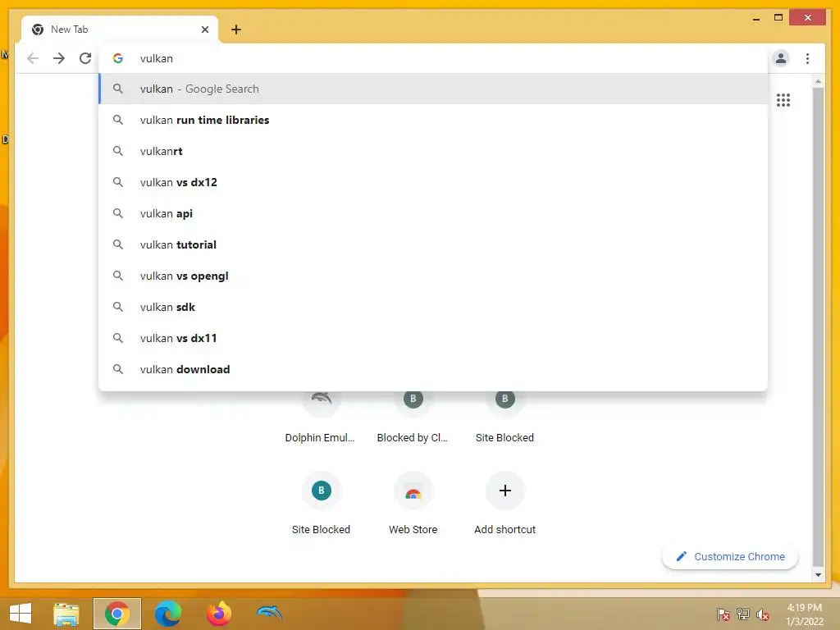This screenshot has height=630, width=840.
Task: Choose the 'vulkan sdk' suggestion
Action: point(433,307)
